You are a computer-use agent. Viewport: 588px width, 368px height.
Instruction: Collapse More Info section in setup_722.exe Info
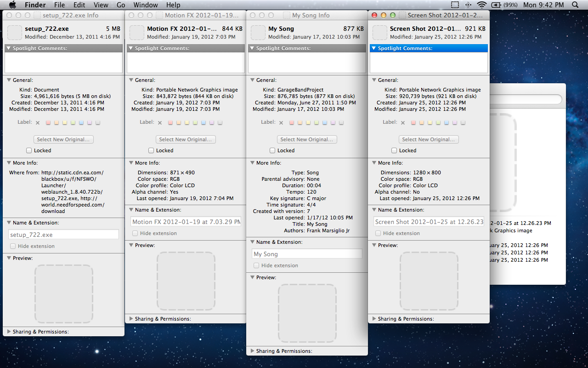click(9, 163)
